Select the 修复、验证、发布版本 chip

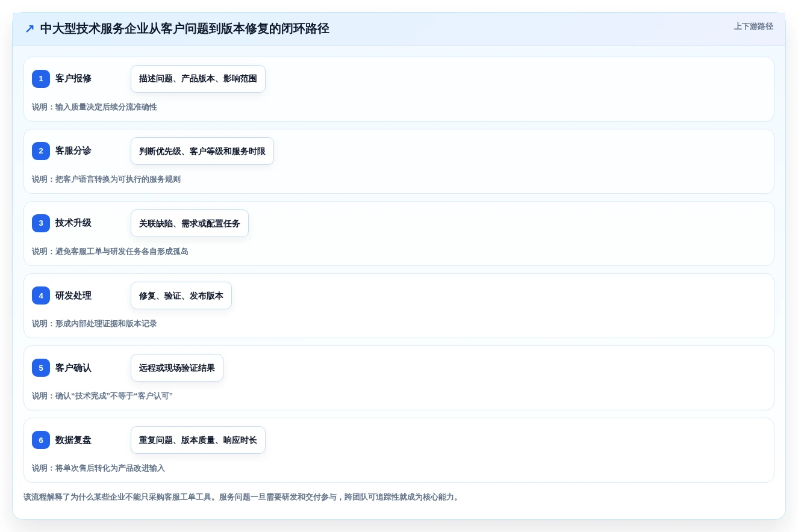coord(181,295)
